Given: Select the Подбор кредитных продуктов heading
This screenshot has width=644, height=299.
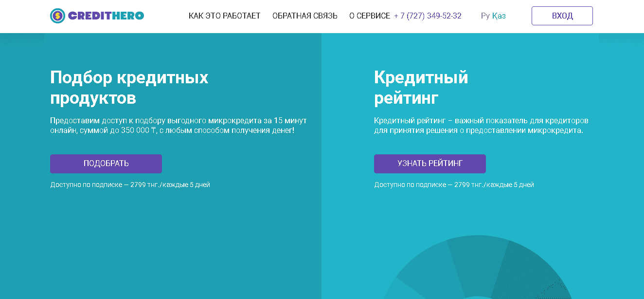Looking at the screenshot, I should click(129, 88).
